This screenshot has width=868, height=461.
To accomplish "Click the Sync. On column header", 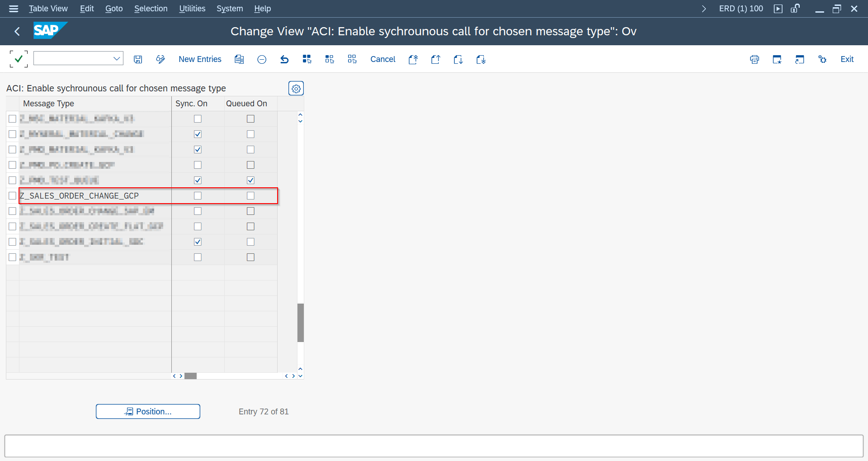I will coord(198,104).
